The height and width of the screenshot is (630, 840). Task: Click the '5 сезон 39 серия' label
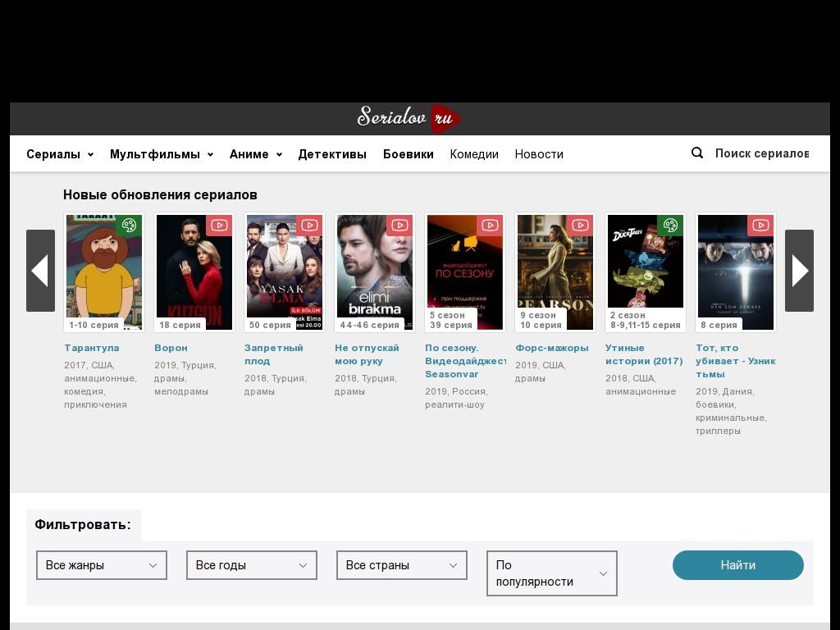pyautogui.click(x=451, y=320)
